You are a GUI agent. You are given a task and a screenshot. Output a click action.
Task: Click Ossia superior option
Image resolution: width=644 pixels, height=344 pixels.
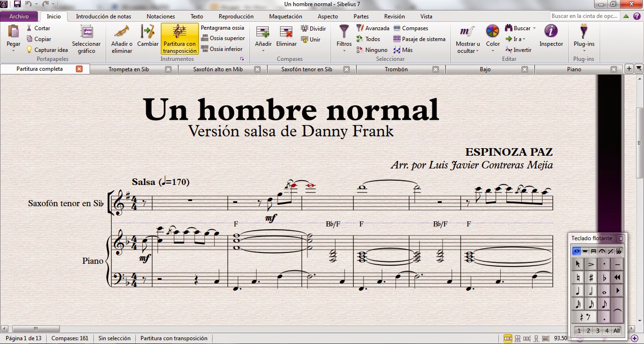(223, 38)
